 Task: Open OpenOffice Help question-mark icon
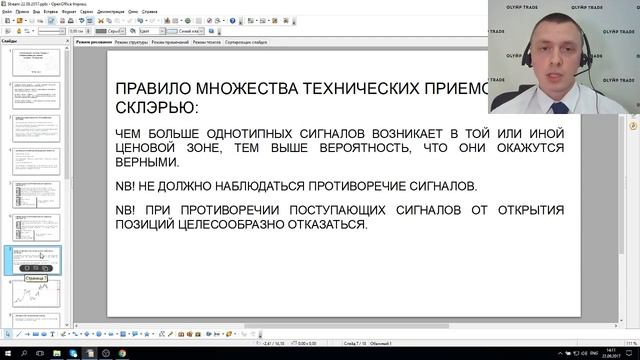coord(232,20)
